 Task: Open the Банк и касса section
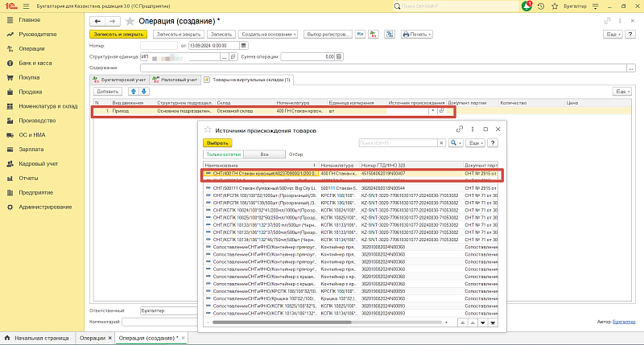click(x=35, y=63)
